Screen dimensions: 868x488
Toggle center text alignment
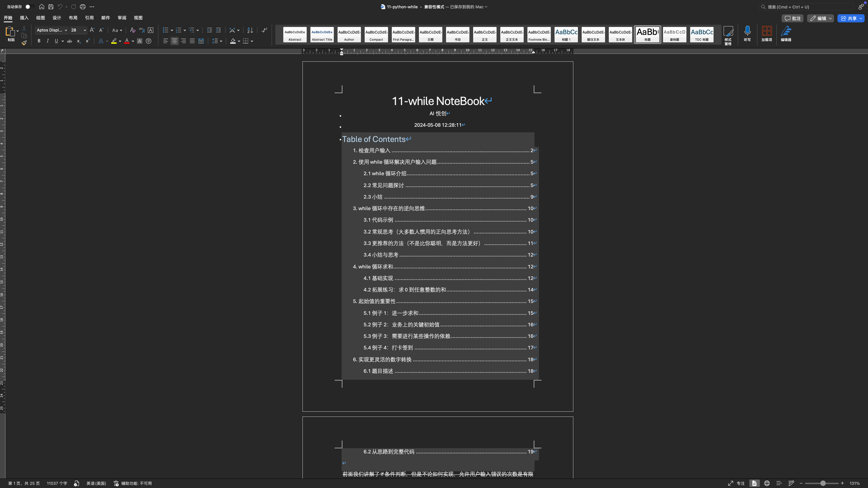point(174,41)
